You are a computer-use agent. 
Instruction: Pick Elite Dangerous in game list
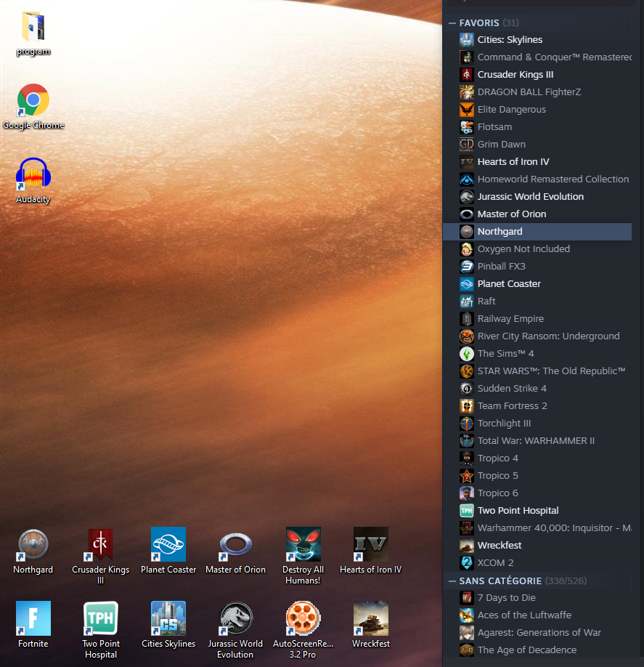(511, 110)
